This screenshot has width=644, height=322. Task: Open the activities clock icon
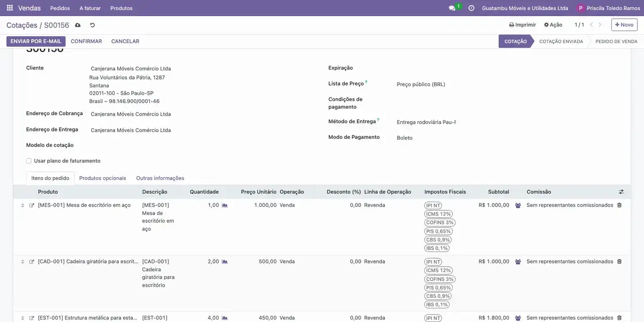pos(471,8)
